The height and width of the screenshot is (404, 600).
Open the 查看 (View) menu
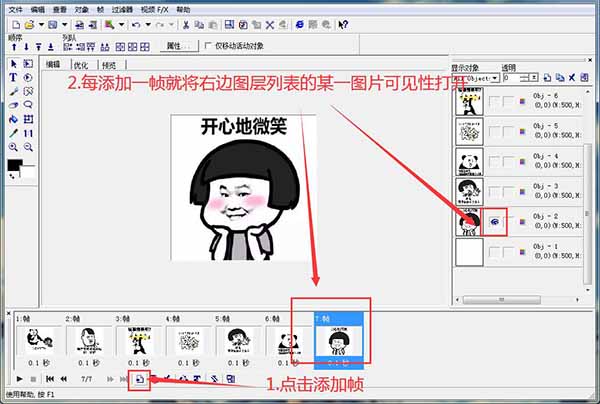[60, 10]
